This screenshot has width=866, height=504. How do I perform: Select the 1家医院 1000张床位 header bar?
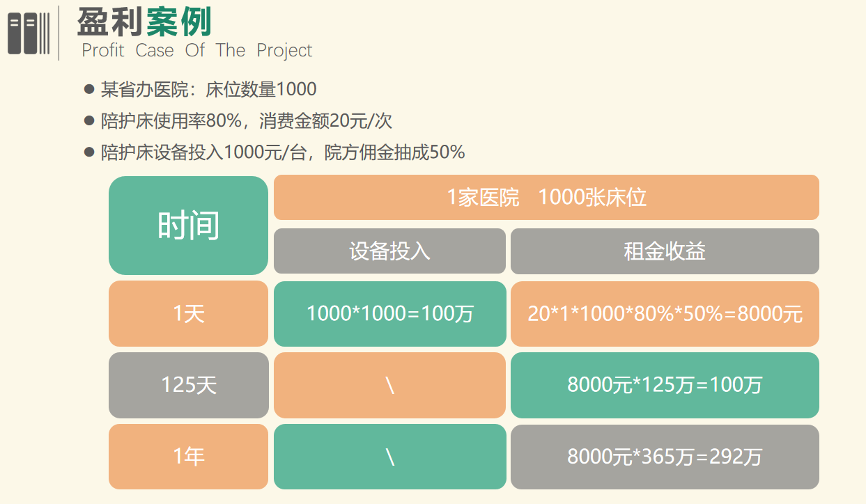point(546,198)
